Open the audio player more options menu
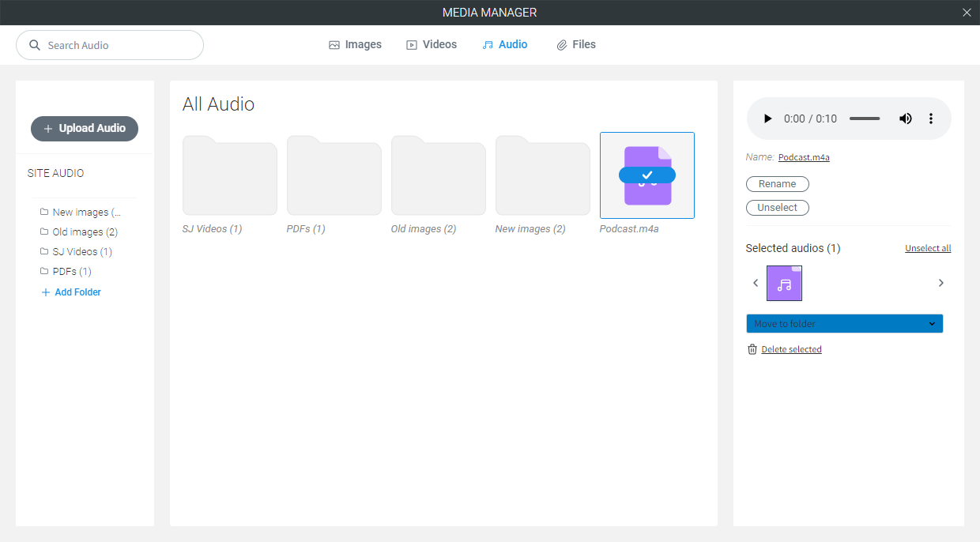The image size is (980, 542). coord(931,119)
